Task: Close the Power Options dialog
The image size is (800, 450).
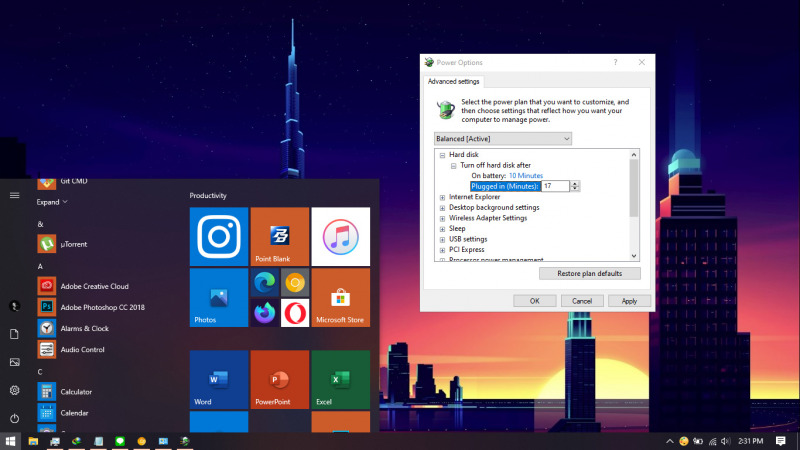Action: (x=642, y=62)
